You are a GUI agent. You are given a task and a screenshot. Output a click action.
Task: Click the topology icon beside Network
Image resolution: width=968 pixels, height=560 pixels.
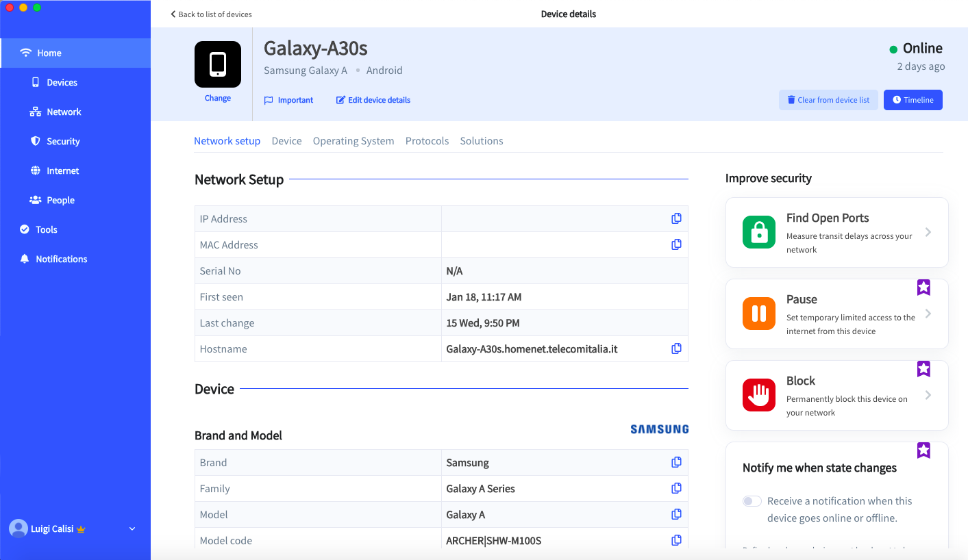36,112
